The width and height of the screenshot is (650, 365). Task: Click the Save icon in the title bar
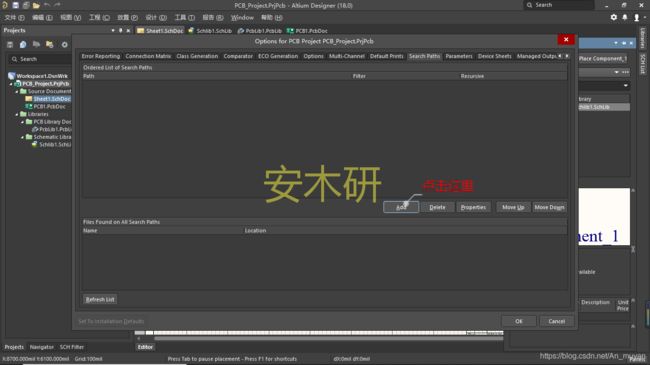pos(15,5)
